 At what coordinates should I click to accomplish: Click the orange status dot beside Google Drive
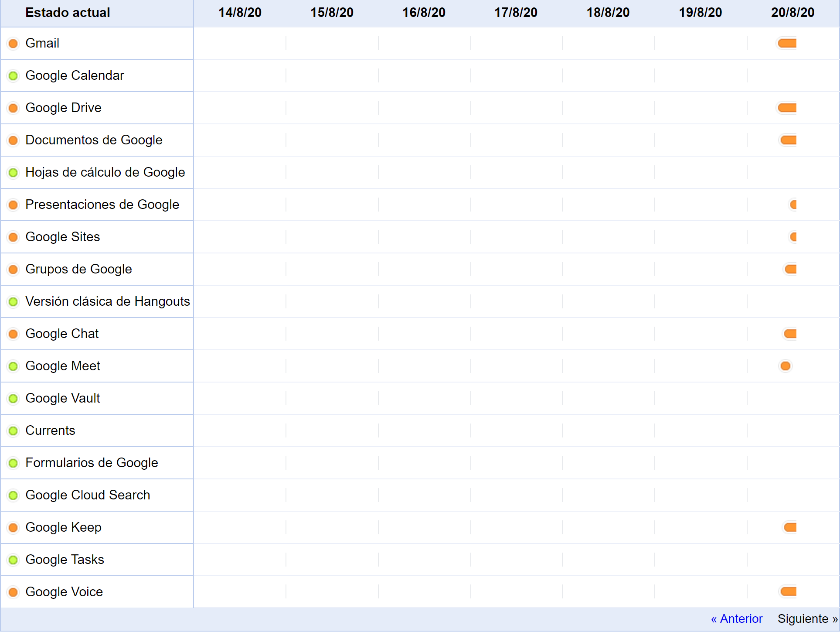pos(14,108)
